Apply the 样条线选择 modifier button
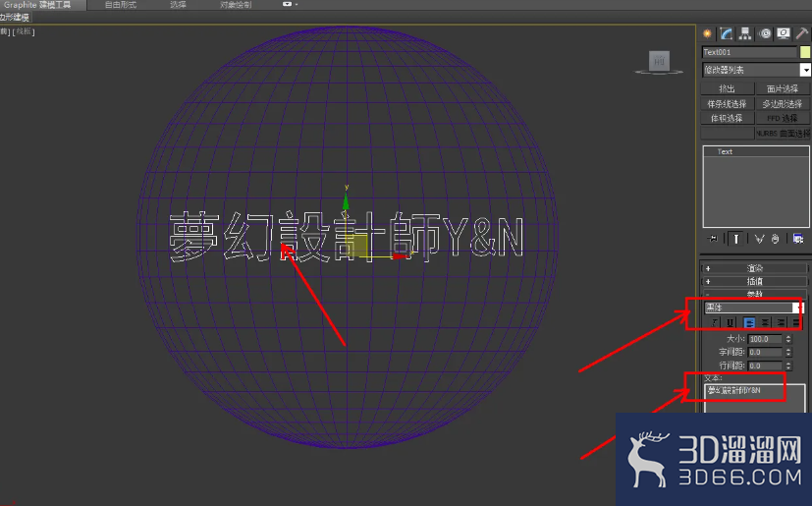The height and width of the screenshot is (506, 812). coord(728,104)
